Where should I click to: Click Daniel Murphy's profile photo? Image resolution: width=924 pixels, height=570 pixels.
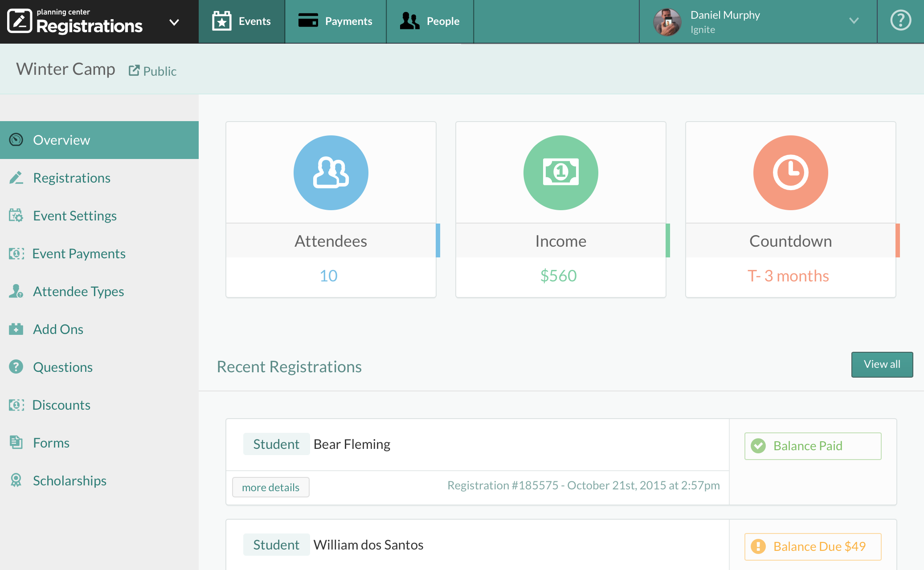tap(667, 22)
